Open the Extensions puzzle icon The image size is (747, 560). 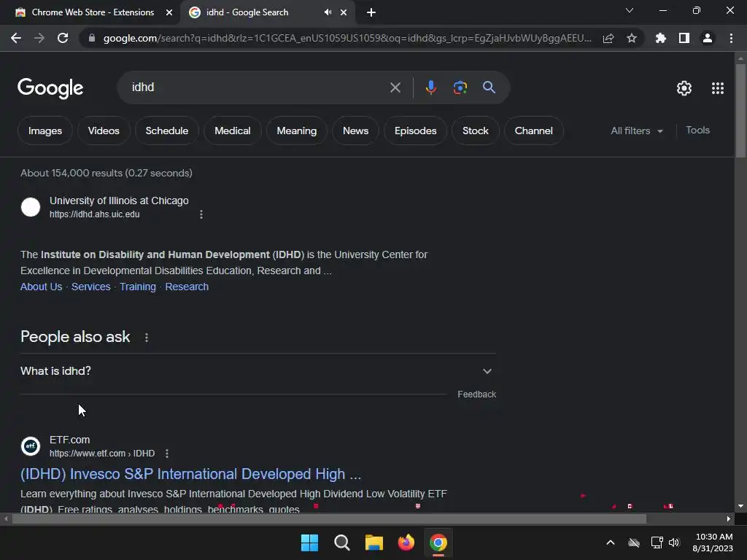[x=661, y=38]
